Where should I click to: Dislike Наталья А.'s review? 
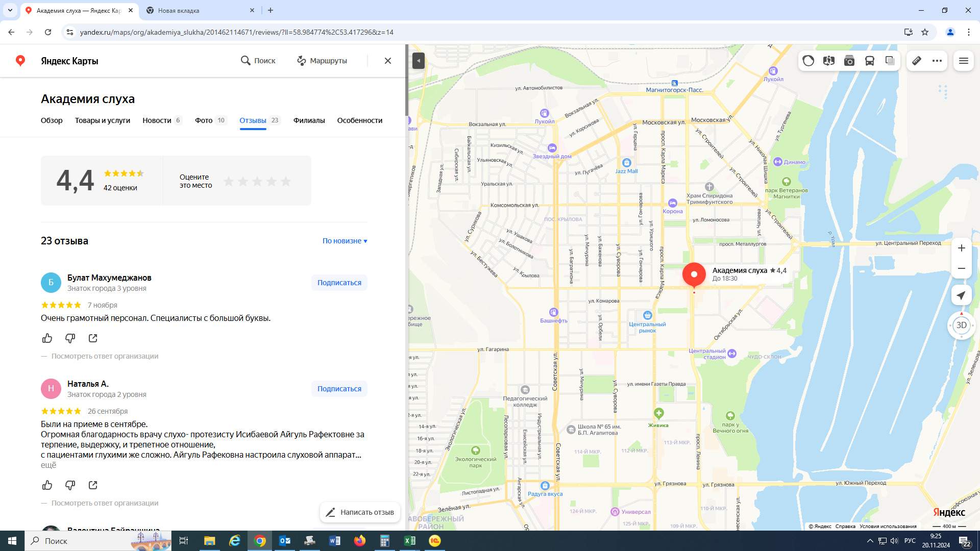pos(70,485)
